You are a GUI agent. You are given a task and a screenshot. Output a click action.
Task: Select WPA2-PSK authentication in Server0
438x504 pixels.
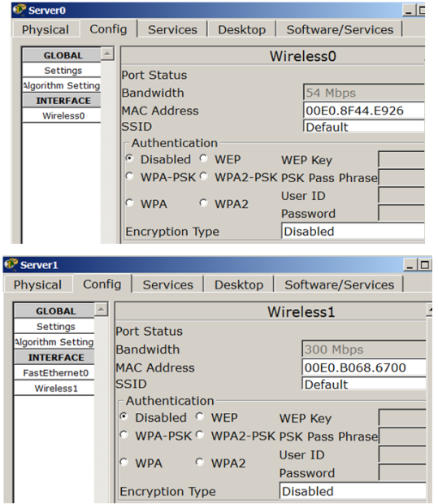[x=203, y=176]
